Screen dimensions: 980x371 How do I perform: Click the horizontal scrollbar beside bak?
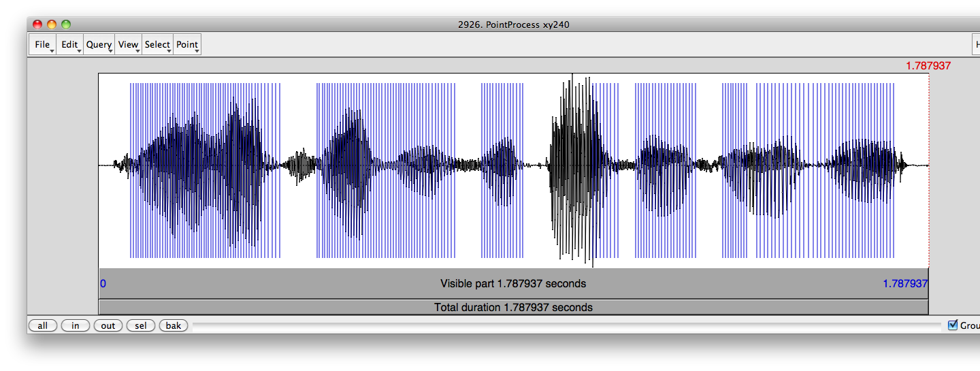568,326
